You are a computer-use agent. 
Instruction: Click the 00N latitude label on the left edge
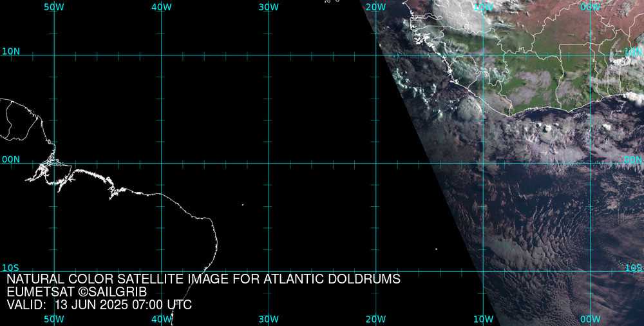[x=11, y=160]
